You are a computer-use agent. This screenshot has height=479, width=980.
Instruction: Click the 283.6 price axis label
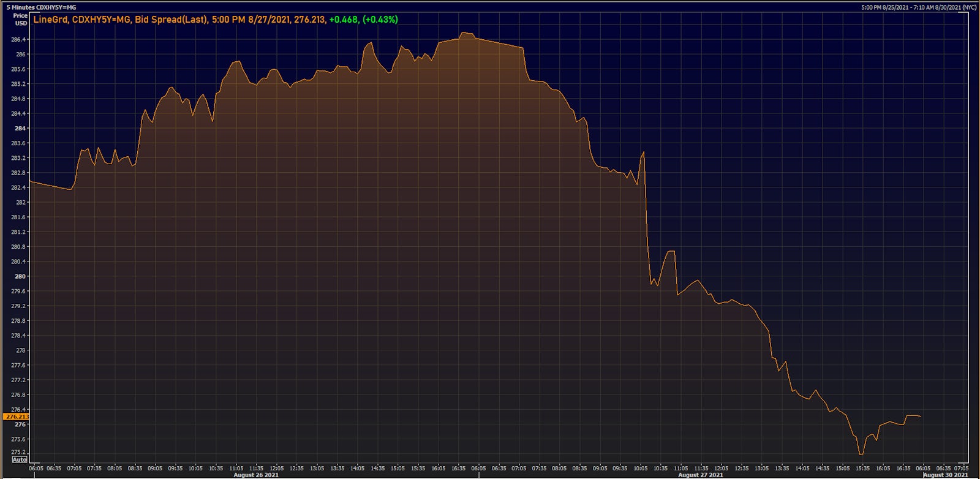tap(18, 143)
